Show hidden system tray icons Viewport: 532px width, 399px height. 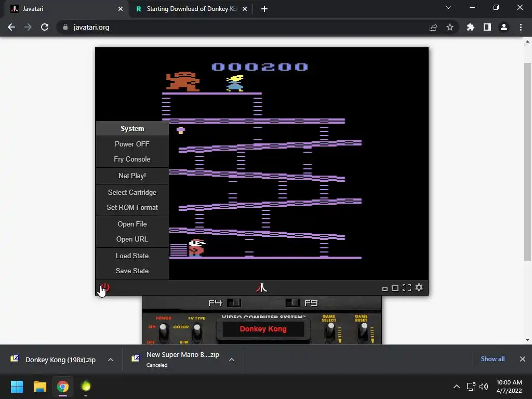(x=457, y=387)
